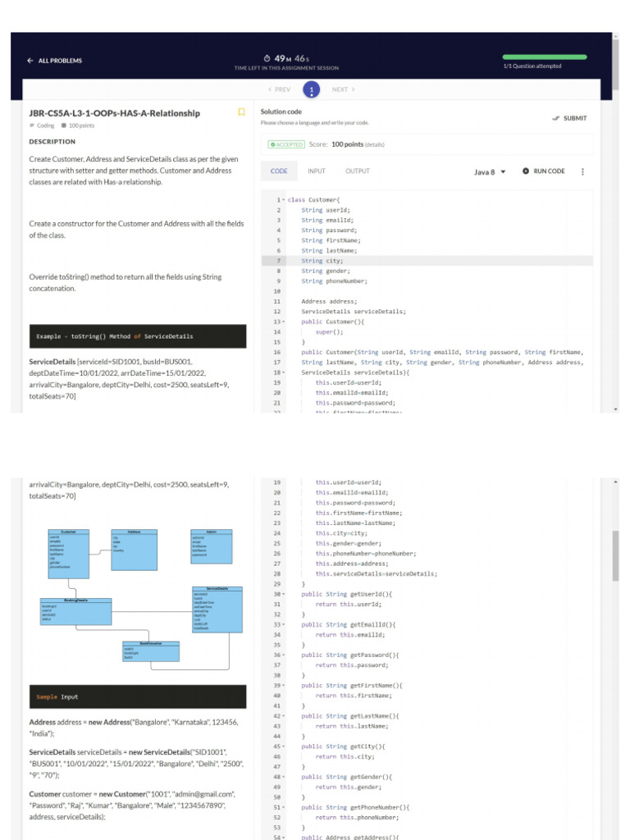
Task: Select question number 1 circle
Action: (311, 89)
